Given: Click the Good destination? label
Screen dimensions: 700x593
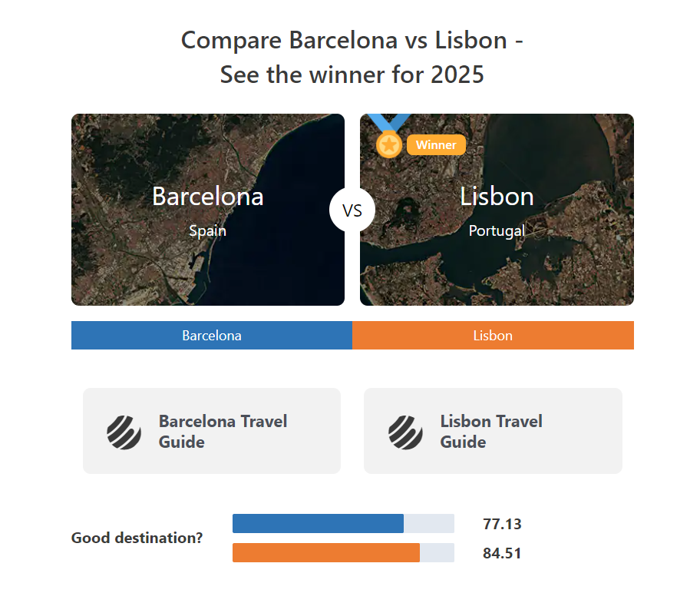Looking at the screenshot, I should point(137,538).
